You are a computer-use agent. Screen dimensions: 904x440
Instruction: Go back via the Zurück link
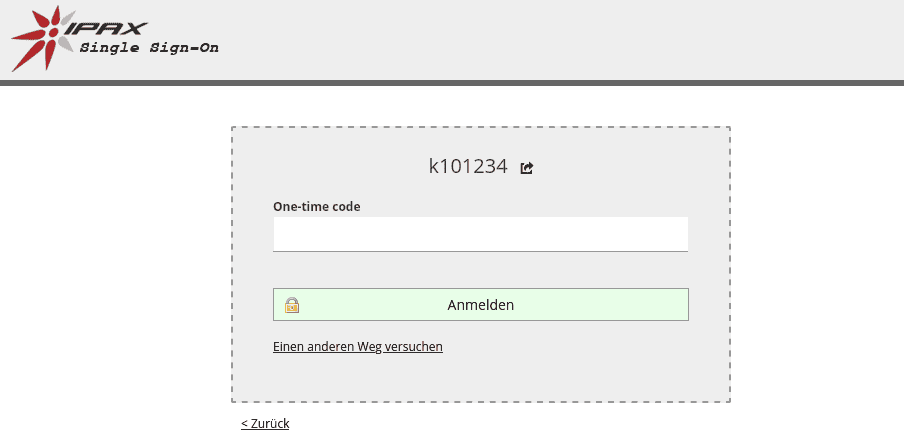click(269, 424)
